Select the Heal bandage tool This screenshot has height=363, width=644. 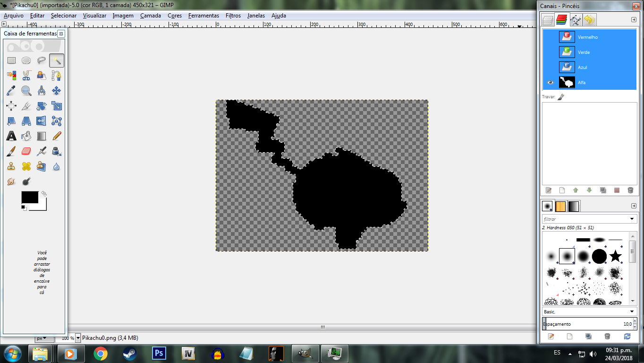click(x=26, y=166)
